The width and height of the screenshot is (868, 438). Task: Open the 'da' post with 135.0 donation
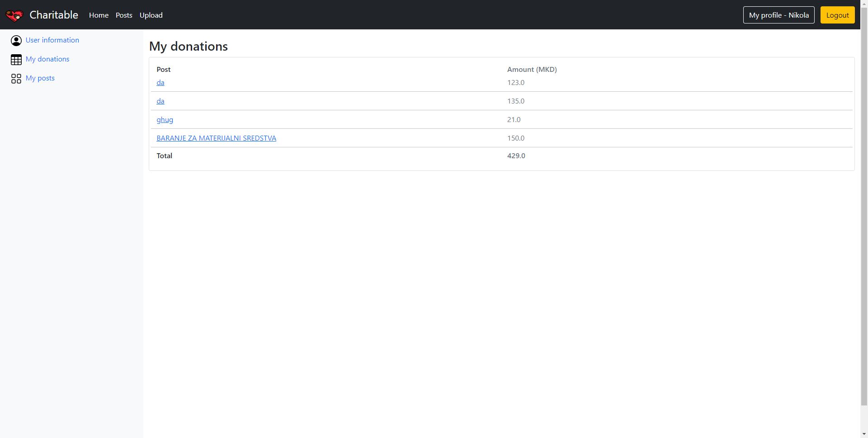160,101
